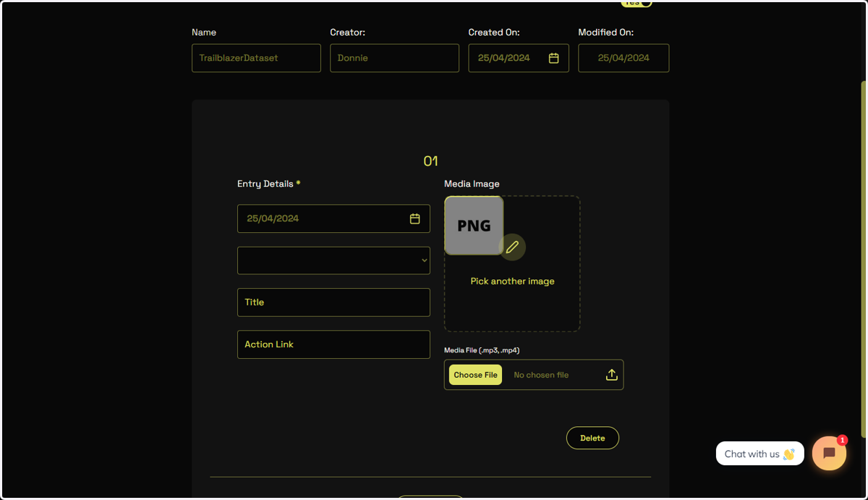The width and height of the screenshot is (868, 500).
Task: Click the 'Chat with us' bubble
Action: (759, 454)
